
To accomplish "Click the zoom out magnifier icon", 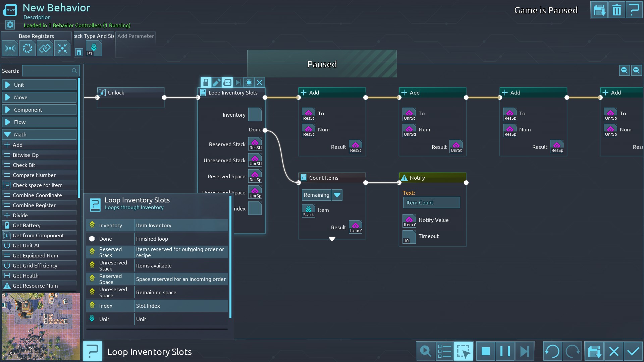I will click(624, 70).
